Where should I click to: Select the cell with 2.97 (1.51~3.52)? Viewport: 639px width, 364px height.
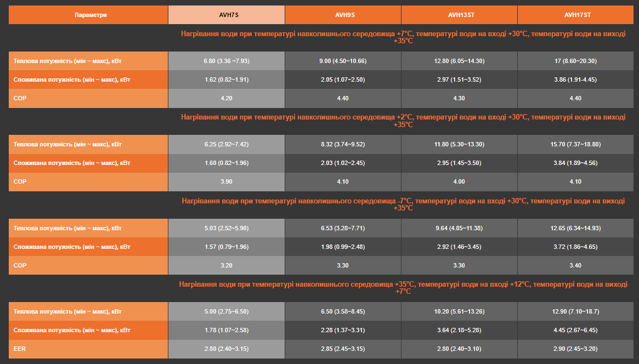[459, 79]
